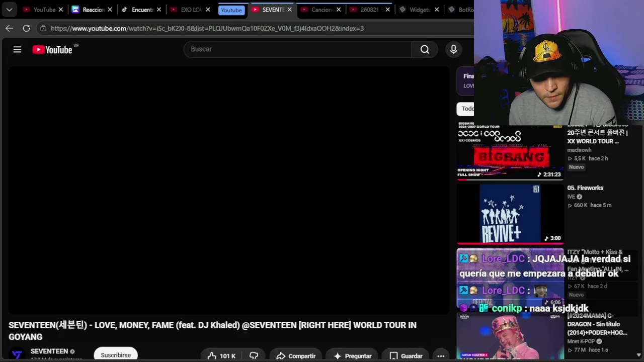Open the blue Youtube tab group label
Viewport: 644px width, 362px height.
(231, 10)
